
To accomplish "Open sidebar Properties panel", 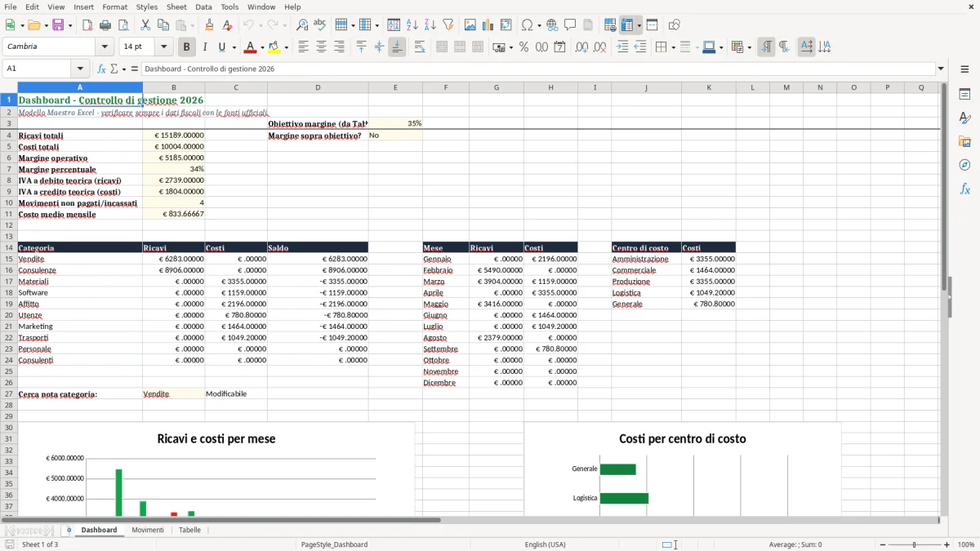I will 964,95.
